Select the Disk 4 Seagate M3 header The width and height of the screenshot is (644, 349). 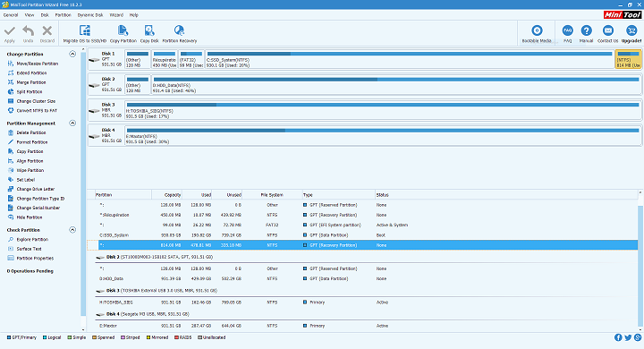142,314
